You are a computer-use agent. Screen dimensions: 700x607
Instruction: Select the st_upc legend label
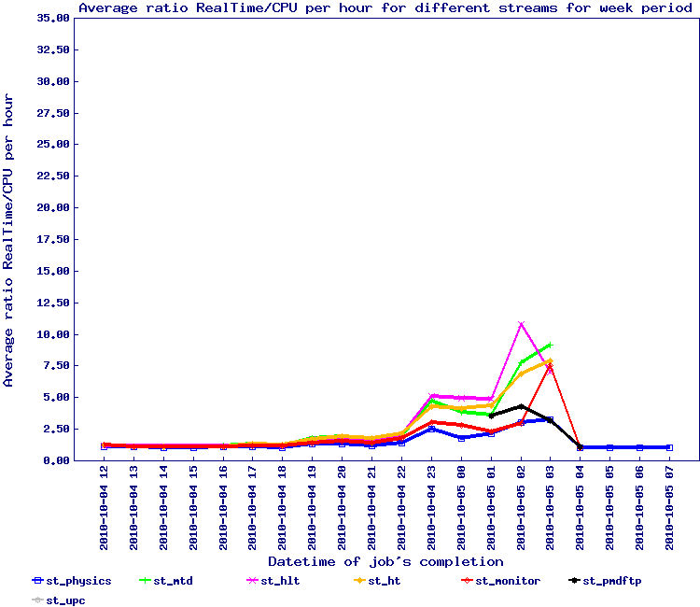[65, 600]
